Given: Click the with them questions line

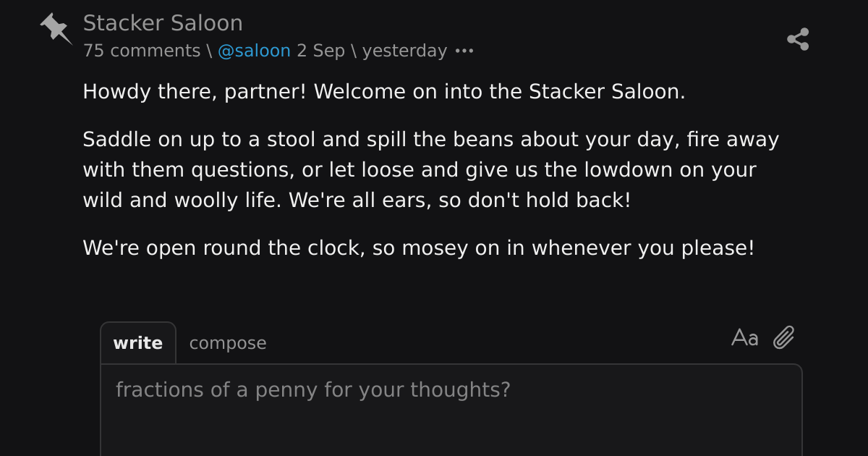Looking at the screenshot, I should [x=420, y=169].
